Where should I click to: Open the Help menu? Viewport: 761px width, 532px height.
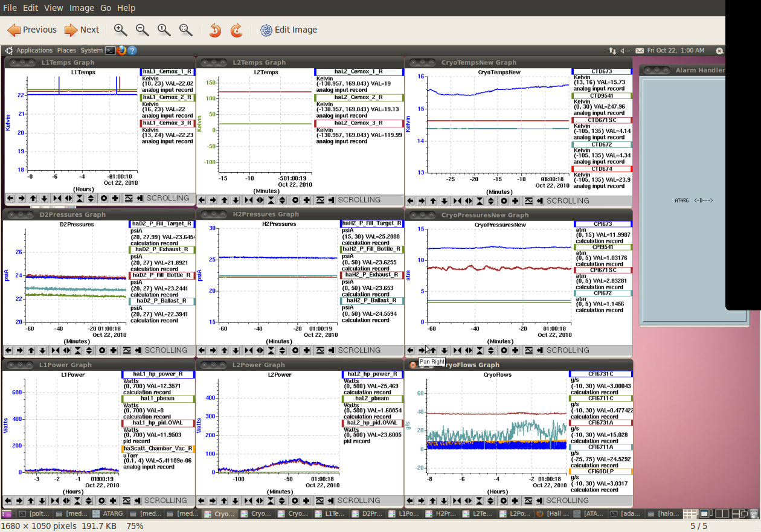click(126, 8)
